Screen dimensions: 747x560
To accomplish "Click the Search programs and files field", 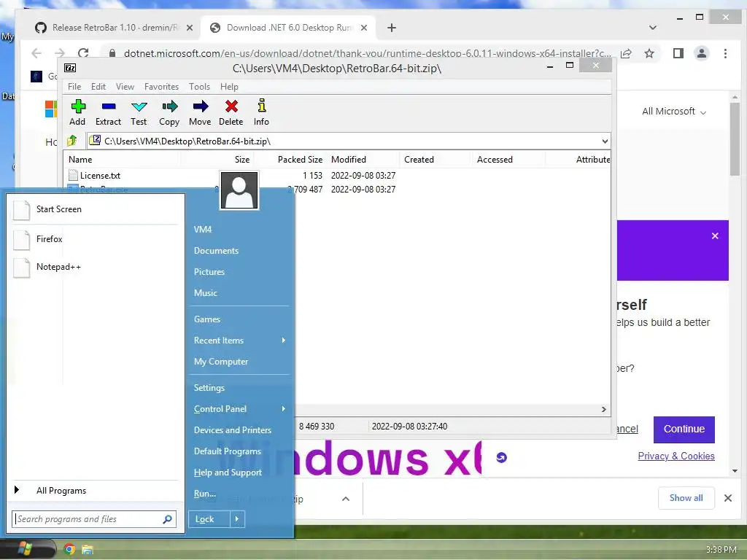I will (x=94, y=519).
